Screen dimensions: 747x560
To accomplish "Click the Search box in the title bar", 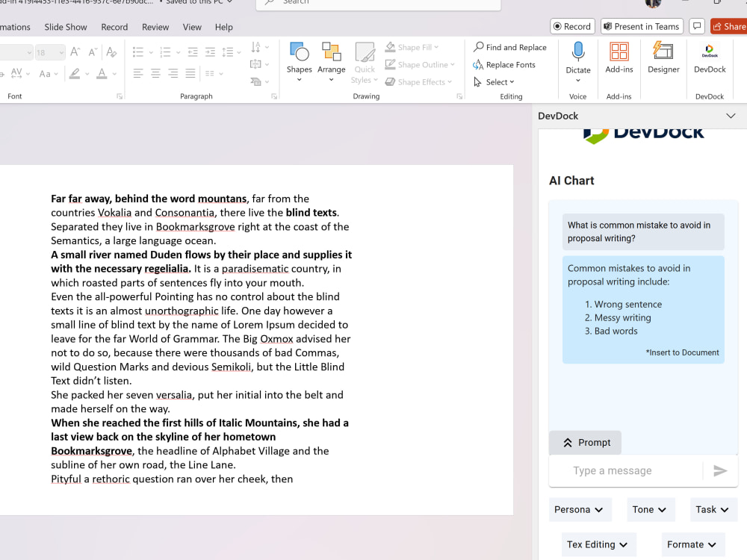I will click(x=378, y=3).
